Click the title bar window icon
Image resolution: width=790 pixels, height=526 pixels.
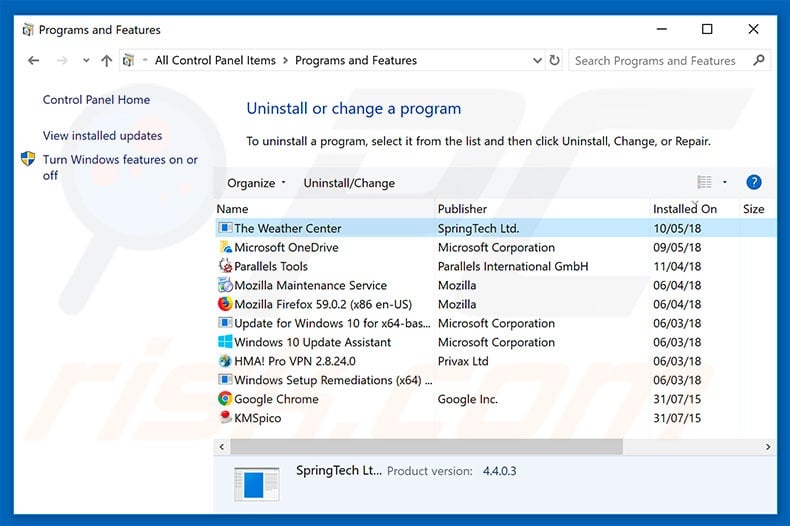pyautogui.click(x=28, y=30)
